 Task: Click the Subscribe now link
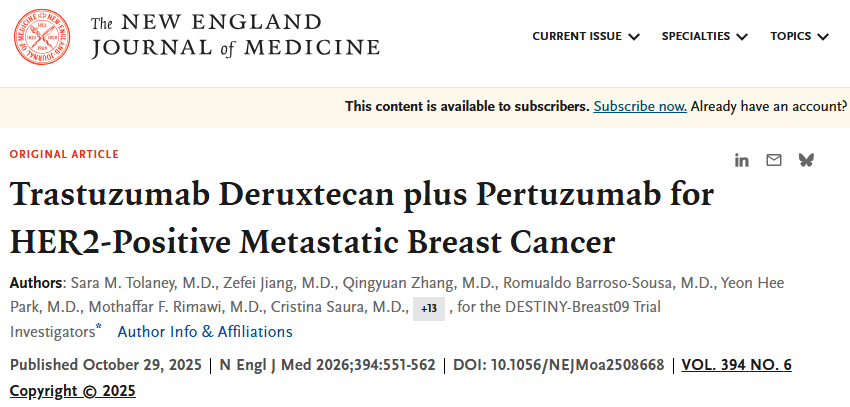[x=640, y=106]
